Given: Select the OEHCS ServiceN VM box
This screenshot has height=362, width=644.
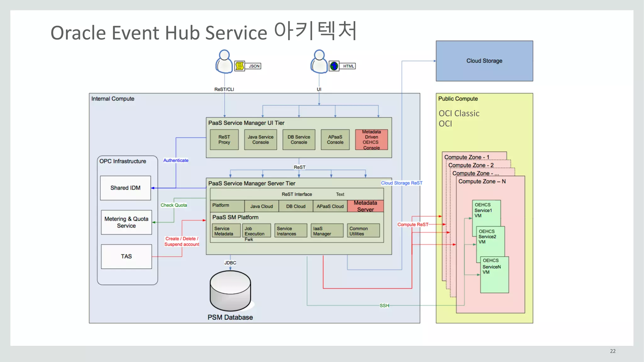Looking at the screenshot, I should point(494,275).
